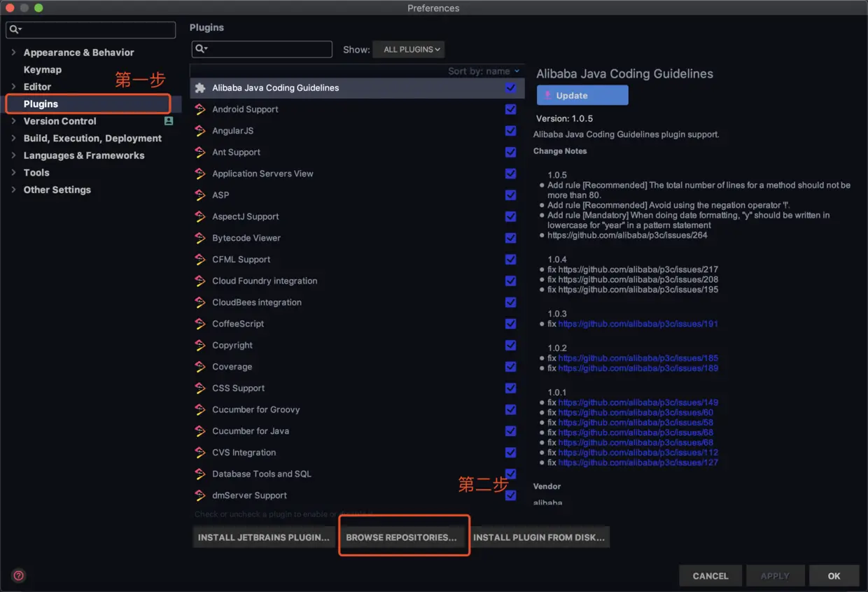Focus the plugin search field
Viewport: 868px width, 592px height.
[262, 49]
